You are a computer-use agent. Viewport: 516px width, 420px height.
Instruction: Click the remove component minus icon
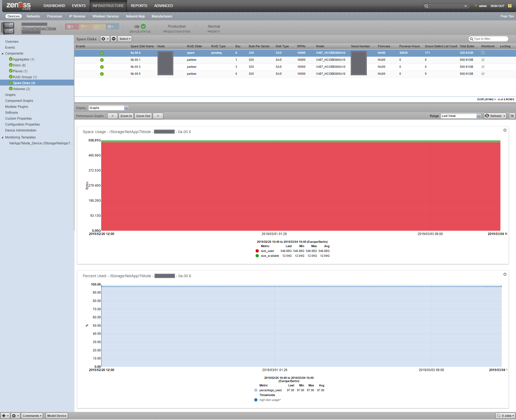pos(114,39)
